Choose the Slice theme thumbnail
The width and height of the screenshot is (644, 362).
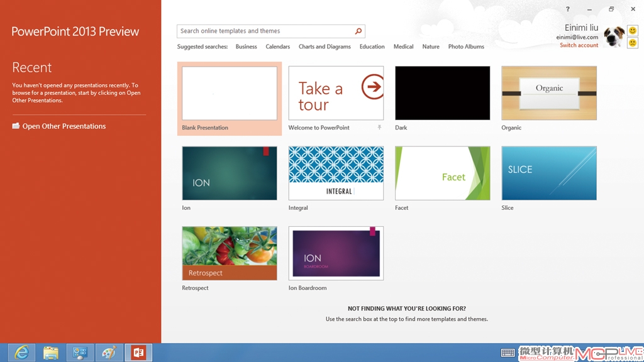pos(549,173)
